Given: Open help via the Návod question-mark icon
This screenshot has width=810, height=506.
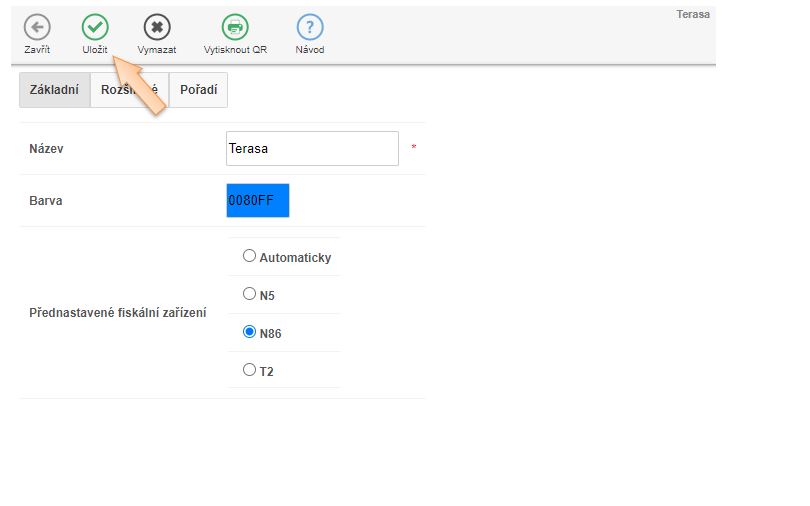Looking at the screenshot, I should coord(309,28).
